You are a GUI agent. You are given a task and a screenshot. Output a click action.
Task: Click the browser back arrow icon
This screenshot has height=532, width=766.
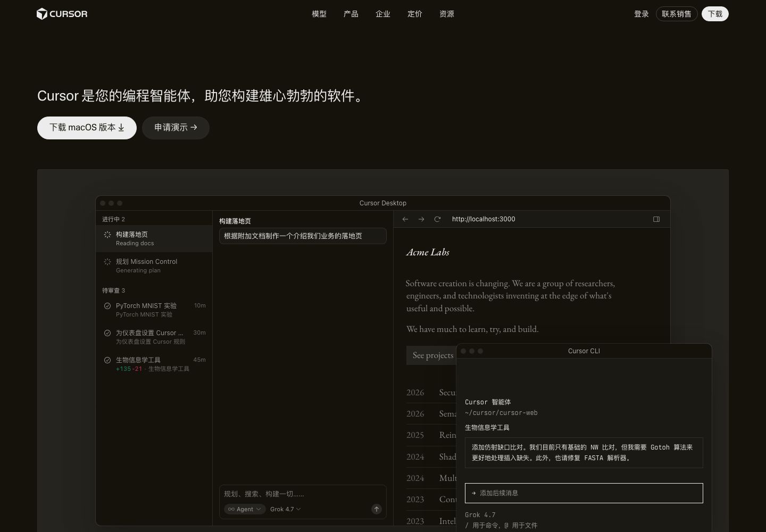405,219
